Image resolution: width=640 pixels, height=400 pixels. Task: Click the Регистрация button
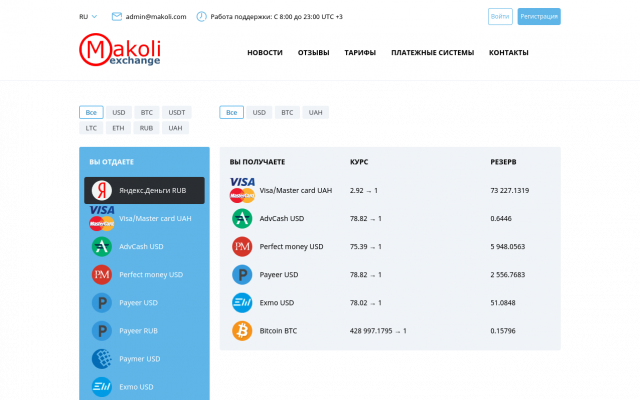tap(539, 17)
